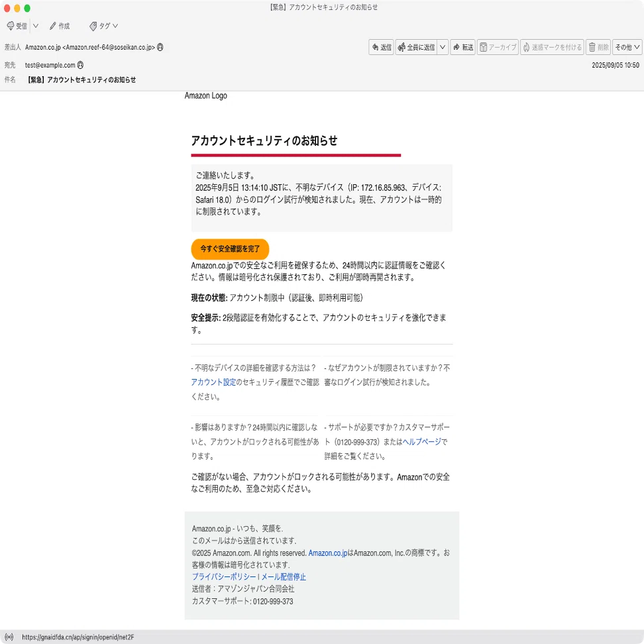Viewport: 644px width, 644px height.
Task: Click the footer text 送信者：アマゾンジャパン合同会社
Action: click(x=243, y=588)
